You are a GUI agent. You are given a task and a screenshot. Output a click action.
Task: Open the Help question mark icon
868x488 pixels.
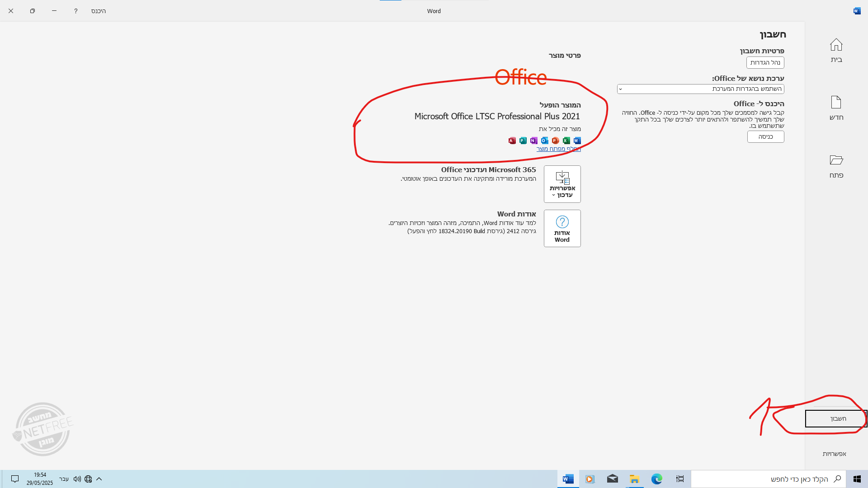point(75,11)
